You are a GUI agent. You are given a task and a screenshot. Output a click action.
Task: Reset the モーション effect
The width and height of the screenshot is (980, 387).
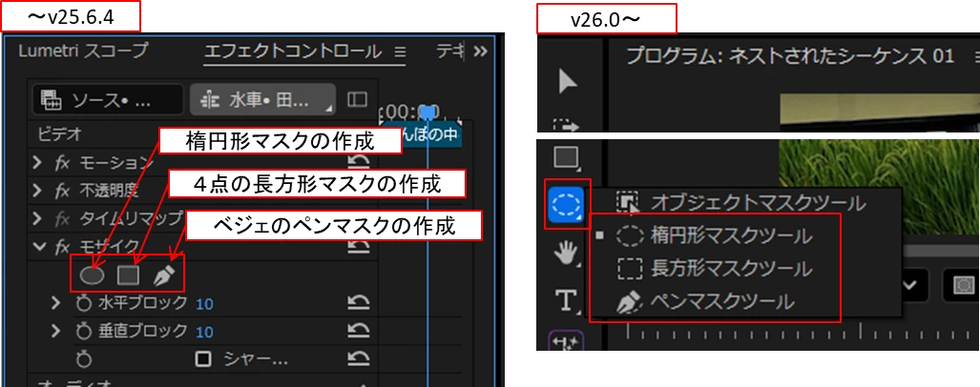(x=358, y=164)
